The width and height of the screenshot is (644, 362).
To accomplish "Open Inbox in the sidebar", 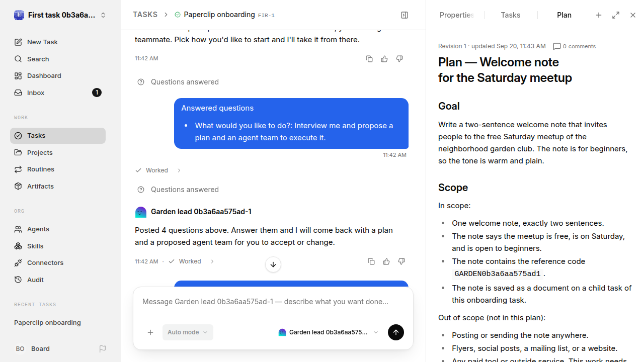I will point(58,93).
